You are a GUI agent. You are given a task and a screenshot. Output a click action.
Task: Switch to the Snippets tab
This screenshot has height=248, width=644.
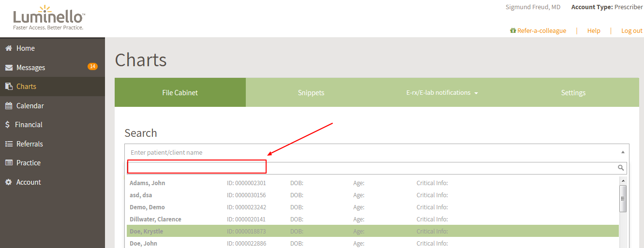311,92
